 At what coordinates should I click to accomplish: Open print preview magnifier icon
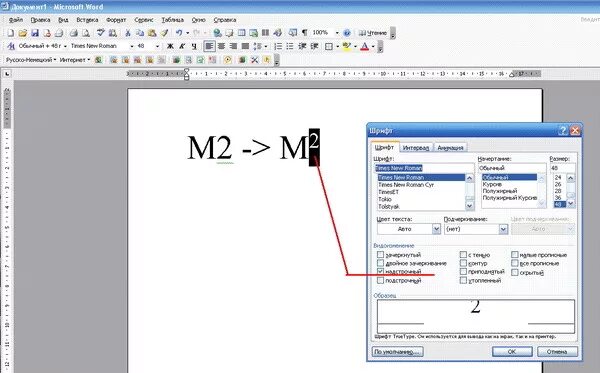click(86, 33)
